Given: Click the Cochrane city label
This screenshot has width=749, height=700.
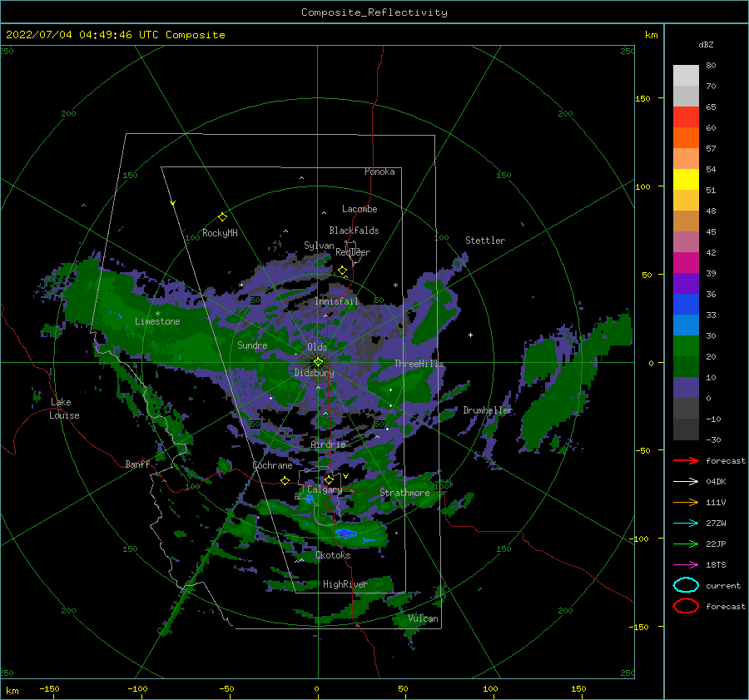Looking at the screenshot, I should pyautogui.click(x=272, y=465).
